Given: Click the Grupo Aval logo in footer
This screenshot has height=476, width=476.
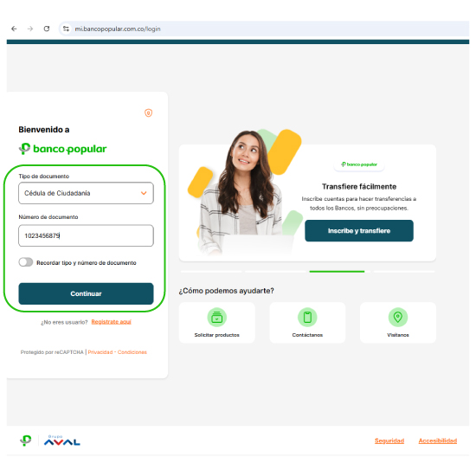Looking at the screenshot, I should 62,441.
